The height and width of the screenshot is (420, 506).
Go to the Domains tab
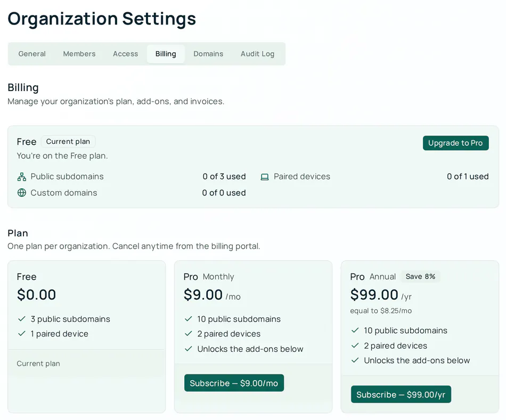(x=208, y=54)
